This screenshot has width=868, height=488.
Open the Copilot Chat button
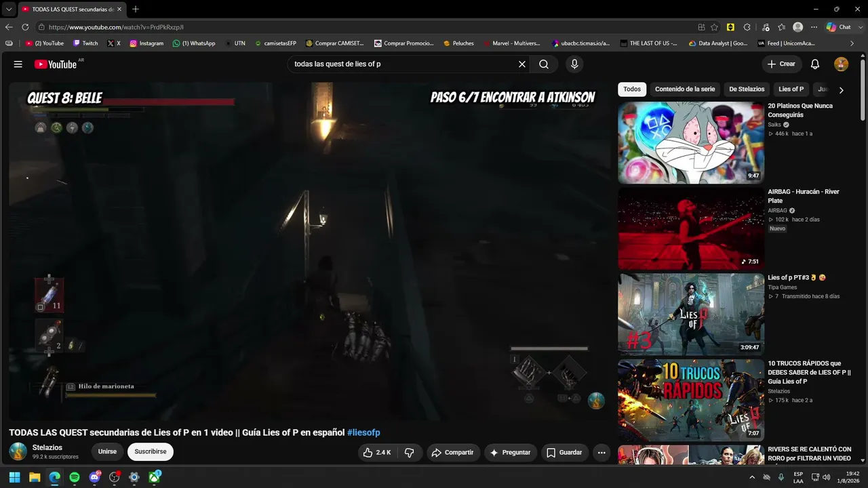(x=839, y=27)
